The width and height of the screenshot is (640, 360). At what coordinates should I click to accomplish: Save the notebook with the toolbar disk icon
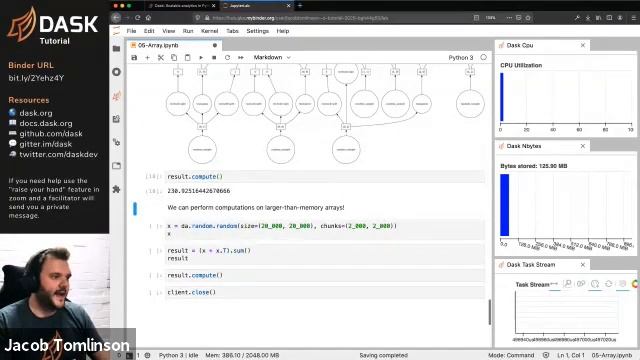coord(134,58)
